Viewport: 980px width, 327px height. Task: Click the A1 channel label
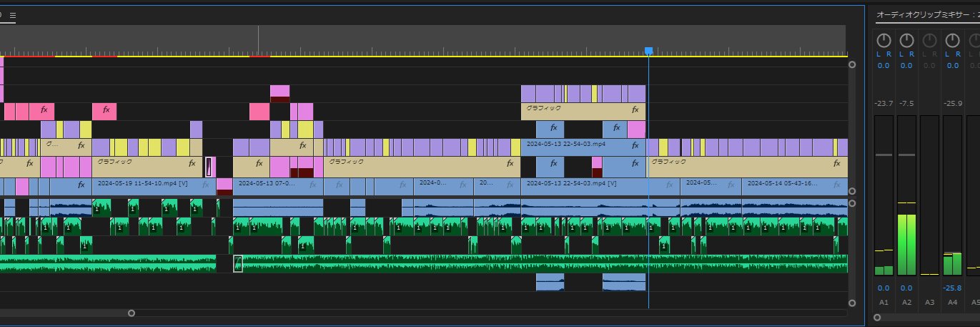(x=884, y=303)
